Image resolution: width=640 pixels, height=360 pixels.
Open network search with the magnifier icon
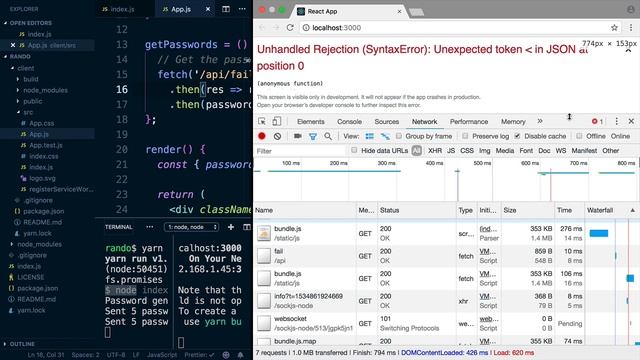tap(328, 136)
